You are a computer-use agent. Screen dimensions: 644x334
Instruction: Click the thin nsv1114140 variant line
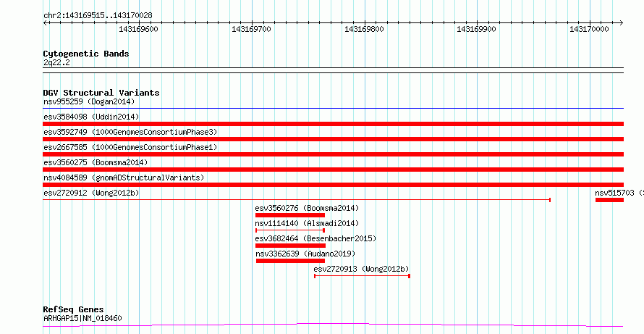pyautogui.click(x=290, y=230)
